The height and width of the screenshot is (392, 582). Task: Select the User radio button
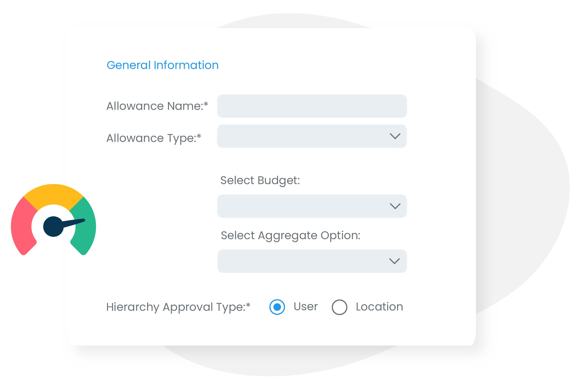[277, 307]
